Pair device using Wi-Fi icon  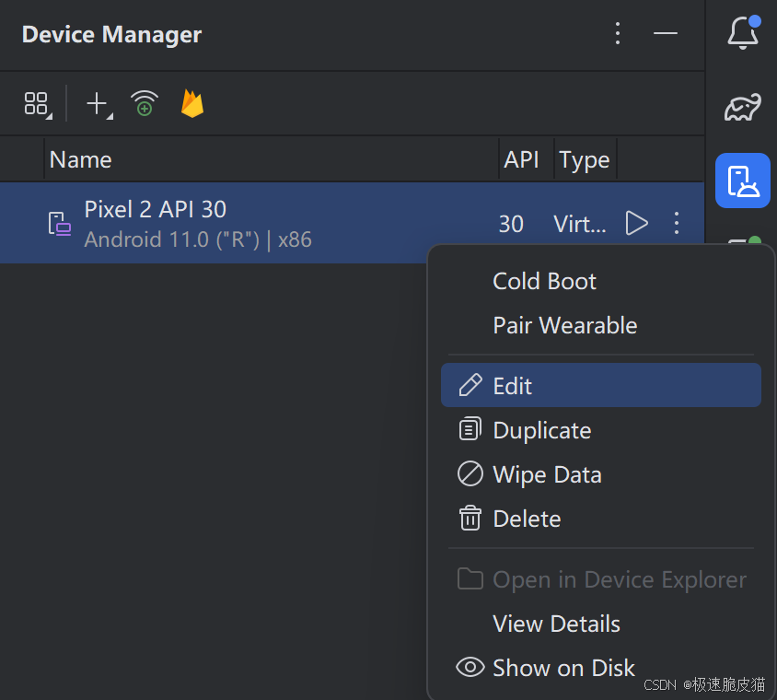tap(145, 103)
